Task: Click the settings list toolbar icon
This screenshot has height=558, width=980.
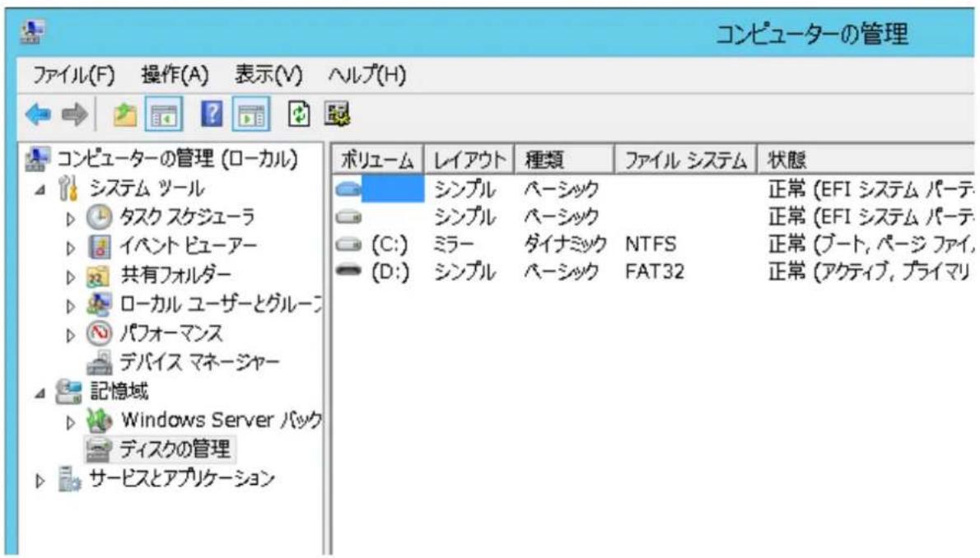Action: [x=337, y=114]
